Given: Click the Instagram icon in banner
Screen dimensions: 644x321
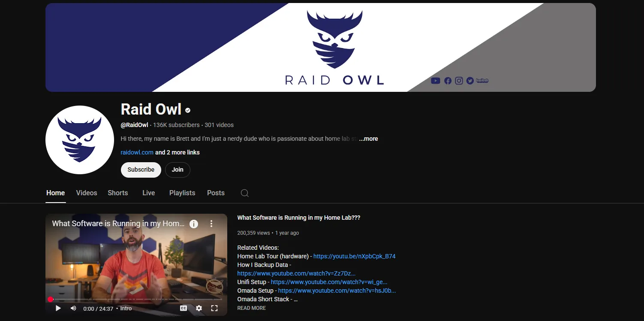Looking at the screenshot, I should coord(459,81).
